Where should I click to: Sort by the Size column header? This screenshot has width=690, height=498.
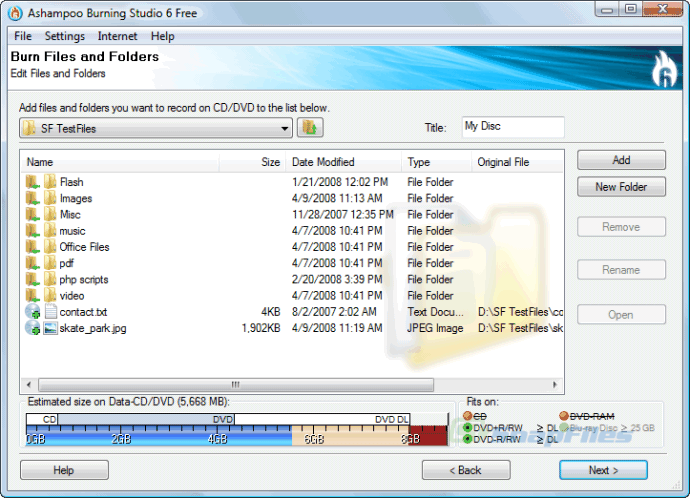[x=253, y=162]
